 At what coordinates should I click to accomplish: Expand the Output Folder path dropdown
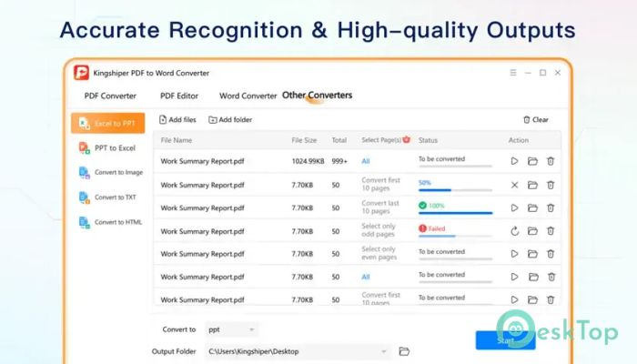[383, 351]
